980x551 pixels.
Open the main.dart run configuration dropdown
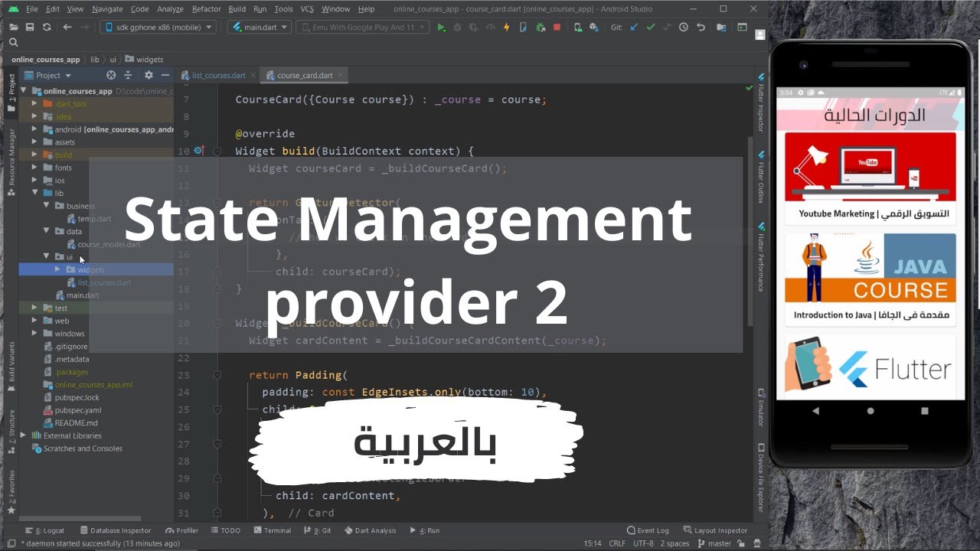point(260,27)
